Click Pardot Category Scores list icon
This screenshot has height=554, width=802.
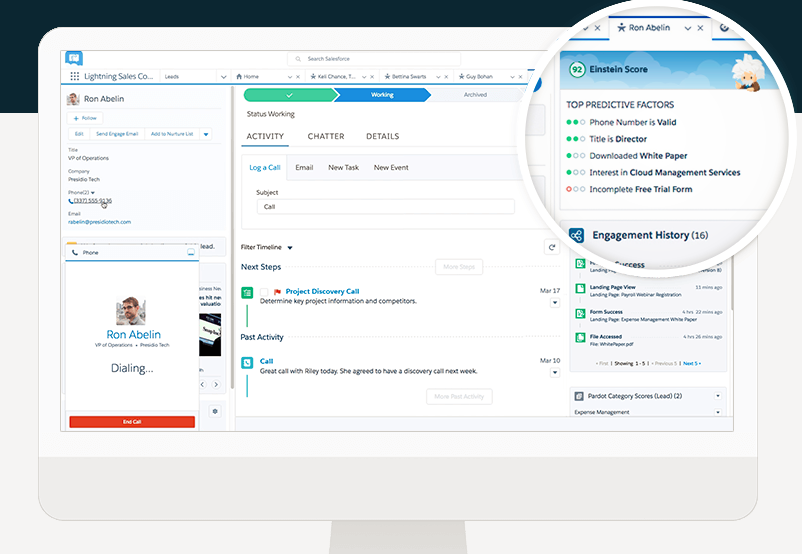click(579, 396)
